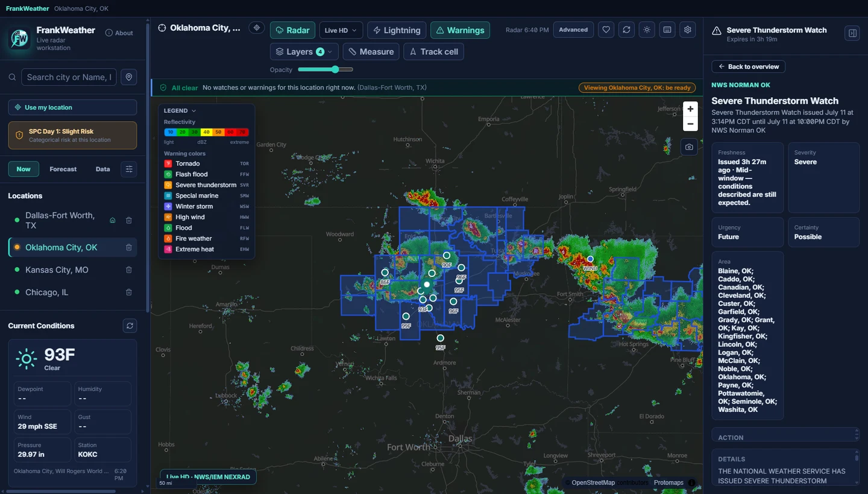Toggle the Warnings layer
Viewport: 868px width, 494px height.
coord(460,30)
